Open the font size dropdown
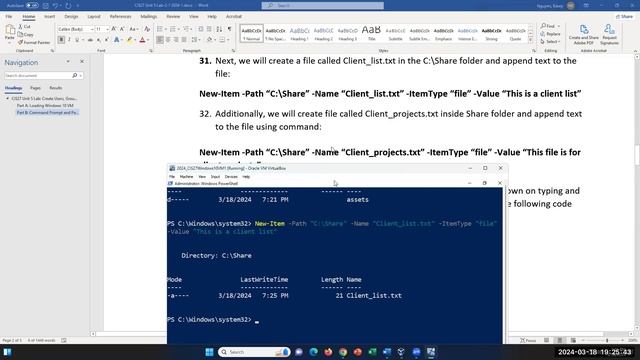This screenshot has height=360, width=640. (107, 29)
